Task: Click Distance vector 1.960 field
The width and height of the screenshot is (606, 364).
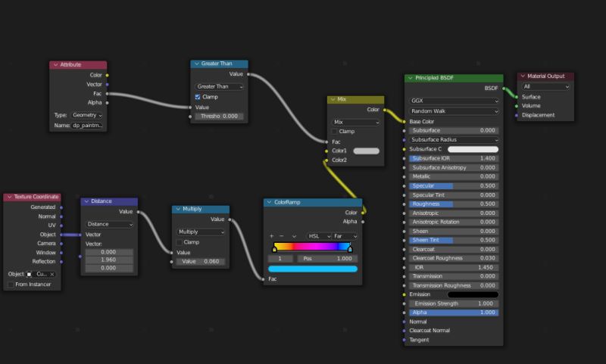Action: 109,260
